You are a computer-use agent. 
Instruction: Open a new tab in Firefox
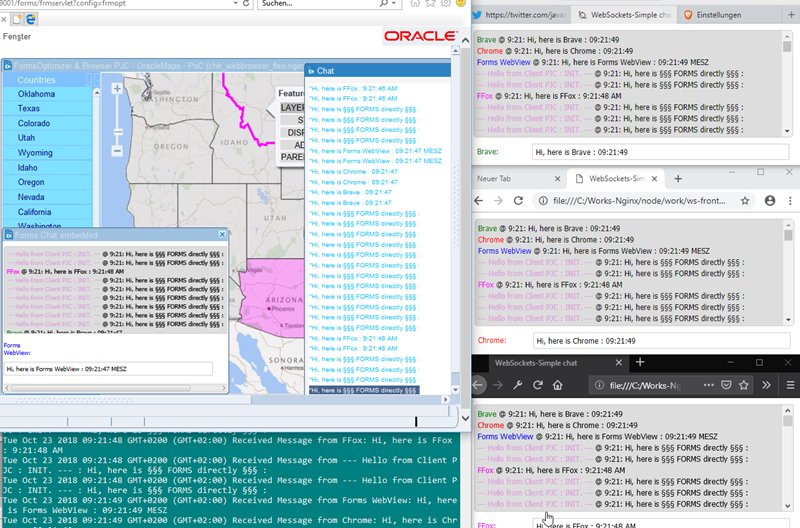[x=640, y=362]
